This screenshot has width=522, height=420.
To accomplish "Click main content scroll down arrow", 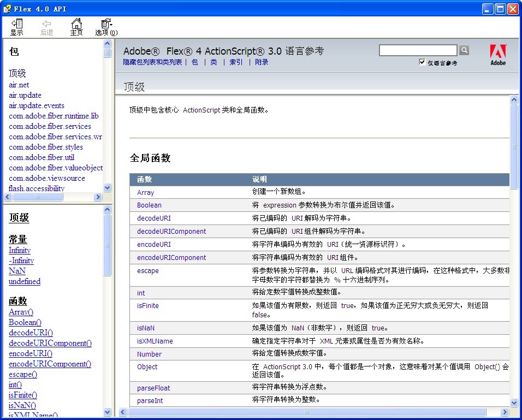I will click(x=514, y=403).
